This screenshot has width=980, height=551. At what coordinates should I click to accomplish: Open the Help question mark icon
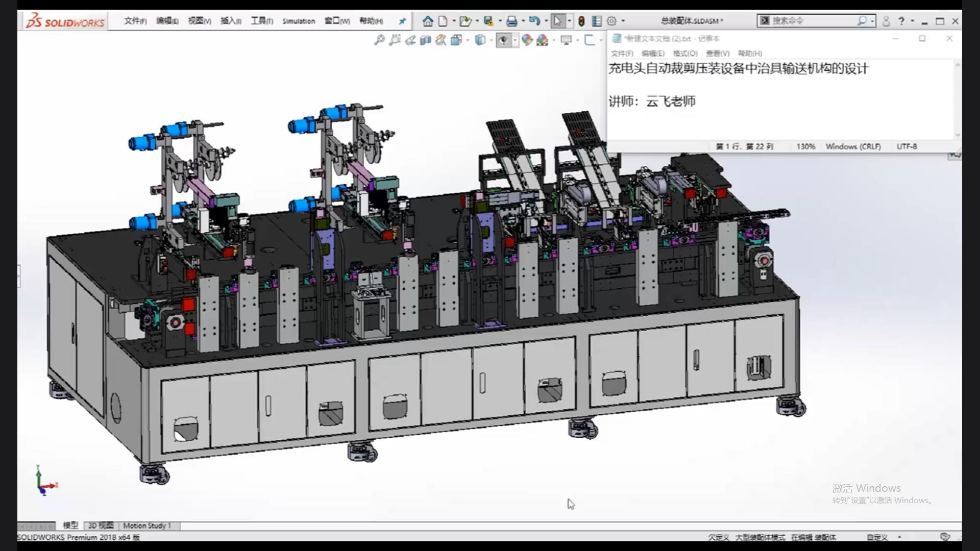click(x=901, y=21)
